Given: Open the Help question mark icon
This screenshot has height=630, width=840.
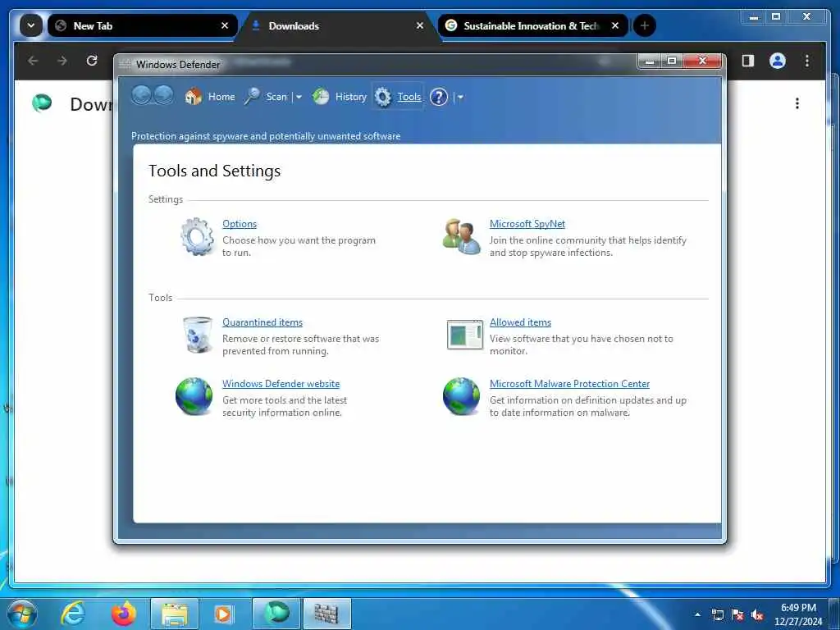Looking at the screenshot, I should (x=438, y=97).
